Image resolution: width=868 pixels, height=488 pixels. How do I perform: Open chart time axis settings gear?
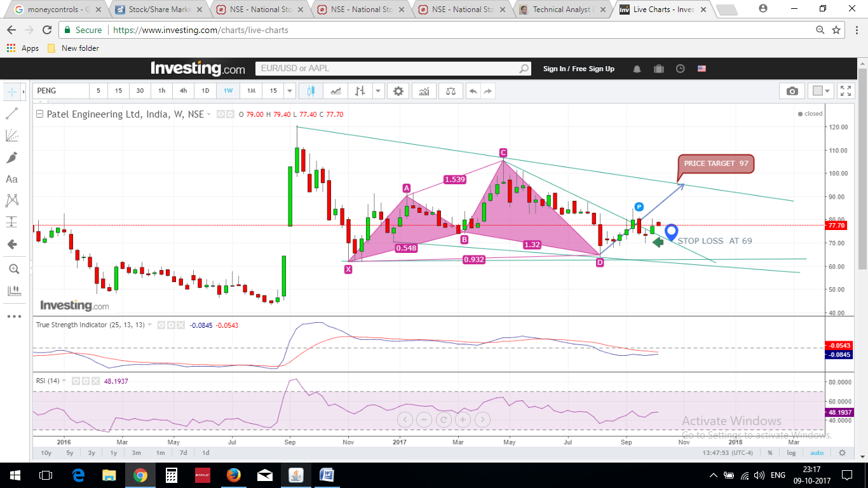(x=842, y=452)
